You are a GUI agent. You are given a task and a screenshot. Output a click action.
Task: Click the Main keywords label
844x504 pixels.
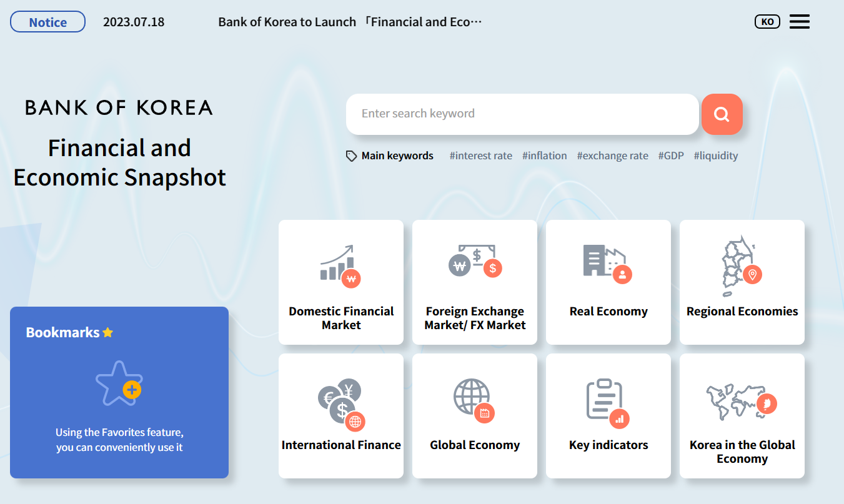click(x=397, y=156)
